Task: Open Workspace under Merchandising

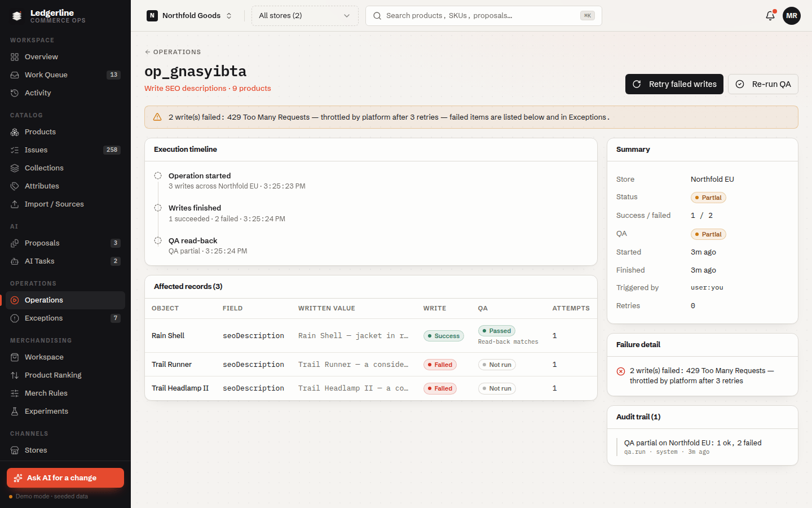Action: [x=65, y=357]
